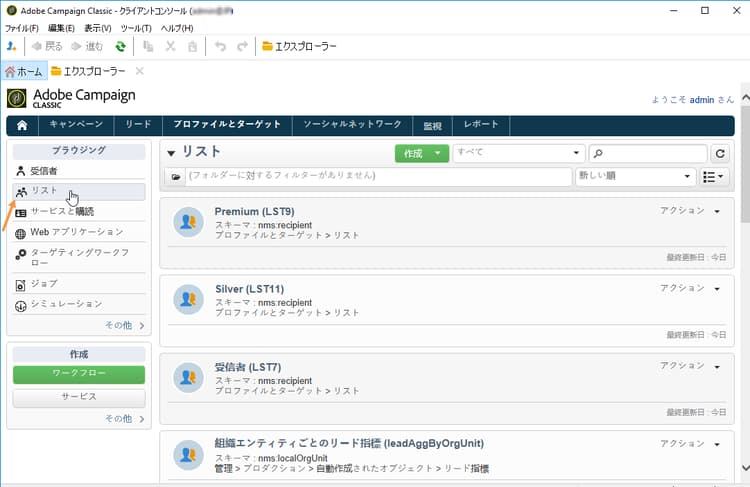Click the redo arrow icon in the toolbar

(x=243, y=46)
